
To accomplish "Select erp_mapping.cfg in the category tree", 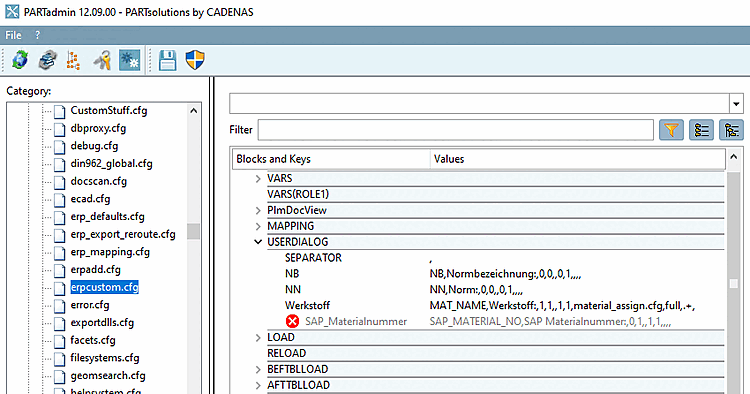I will 110,252.
